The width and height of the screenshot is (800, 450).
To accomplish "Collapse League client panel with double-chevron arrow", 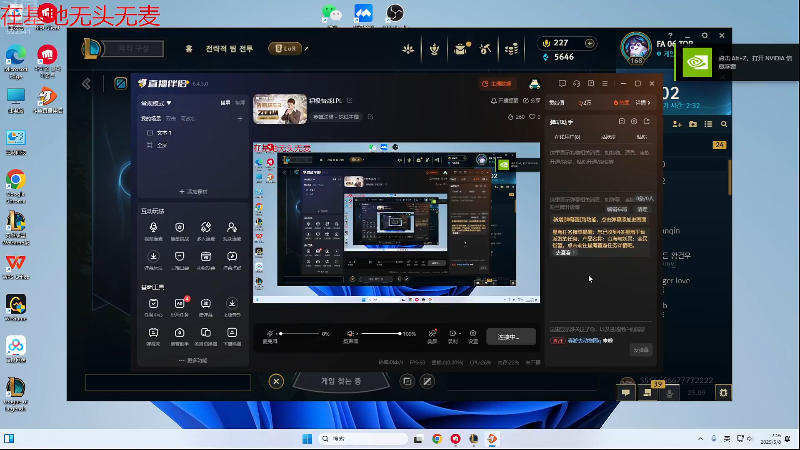I will click(x=86, y=84).
